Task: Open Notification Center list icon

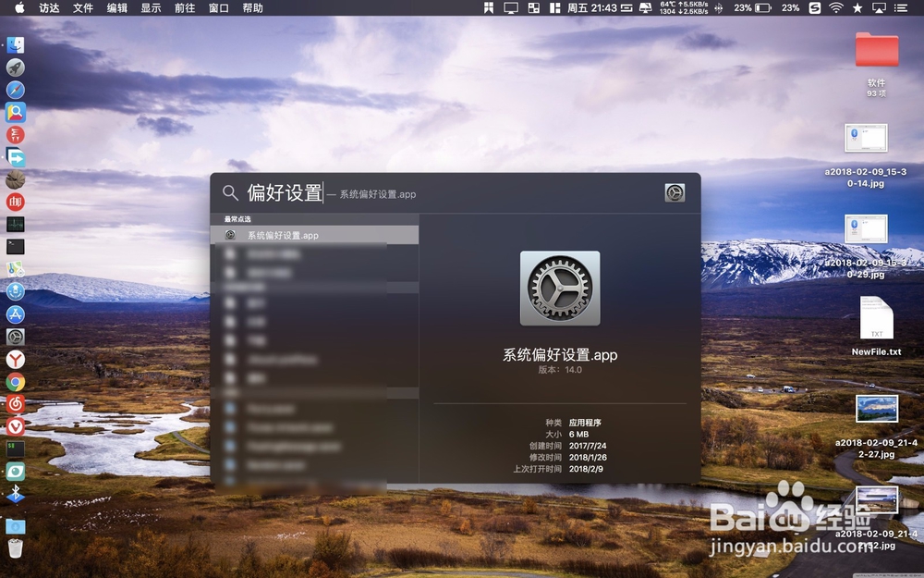Action: tap(900, 7)
